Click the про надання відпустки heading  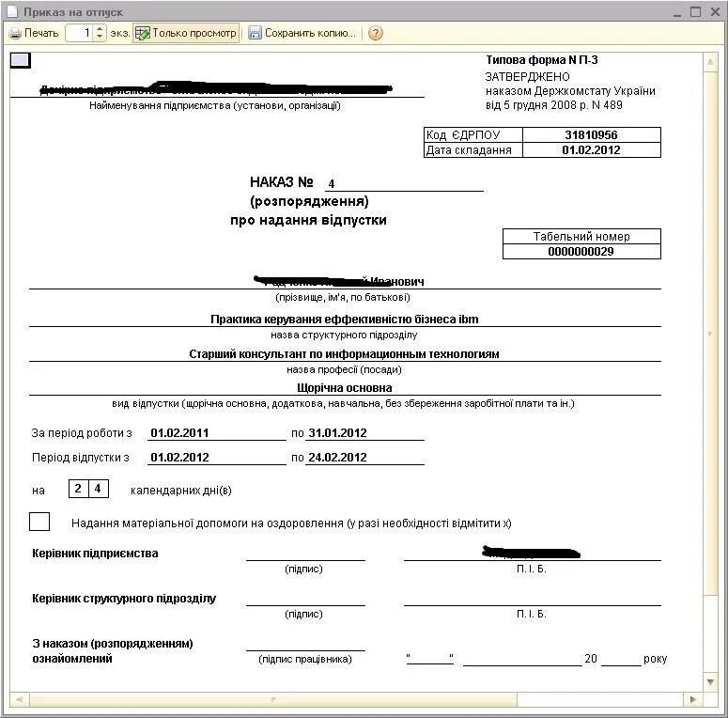pos(308,220)
